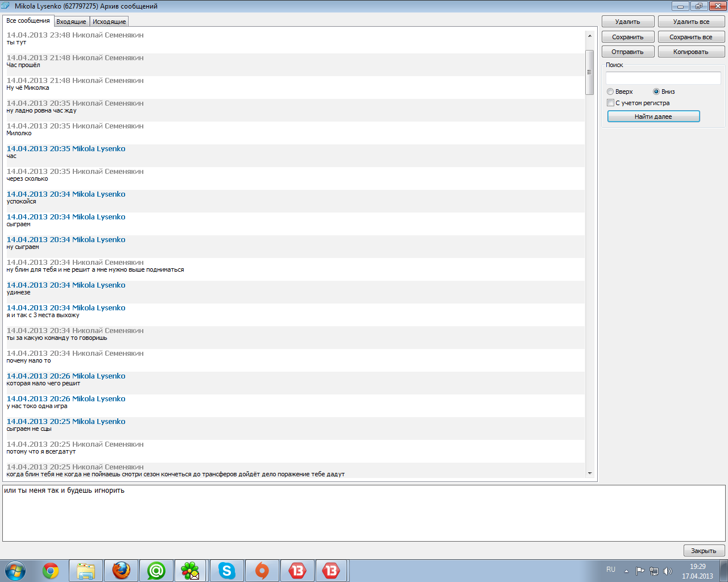
Task: Switch to the 'Входящие' tab
Action: click(71, 22)
